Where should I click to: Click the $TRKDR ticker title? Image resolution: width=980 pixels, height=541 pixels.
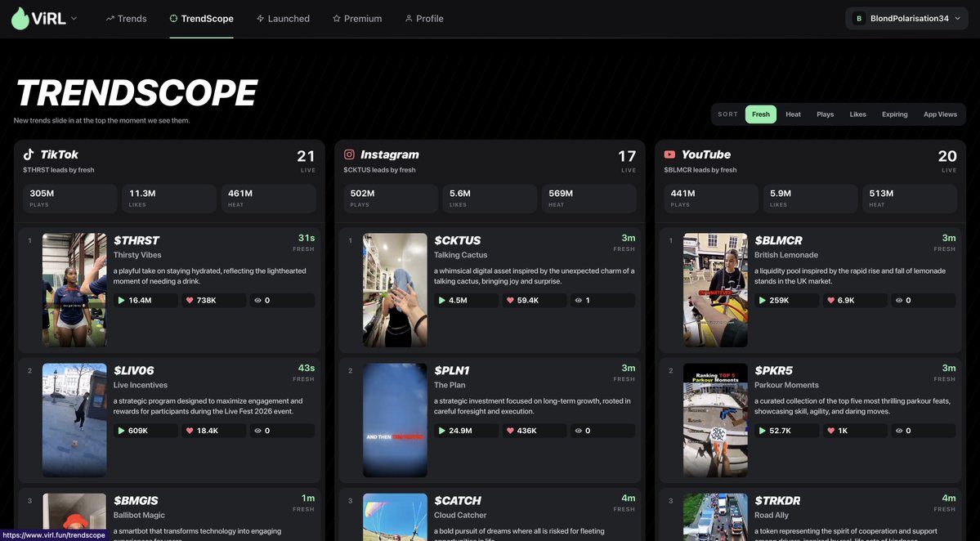[777, 500]
